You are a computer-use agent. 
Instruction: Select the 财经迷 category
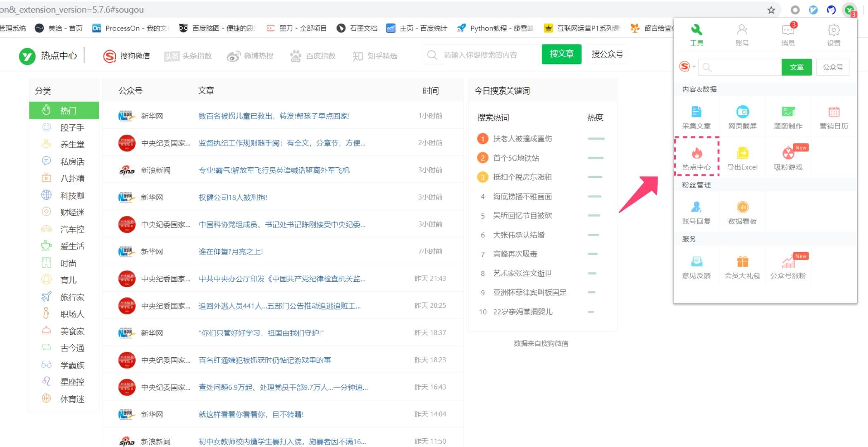coord(64,212)
